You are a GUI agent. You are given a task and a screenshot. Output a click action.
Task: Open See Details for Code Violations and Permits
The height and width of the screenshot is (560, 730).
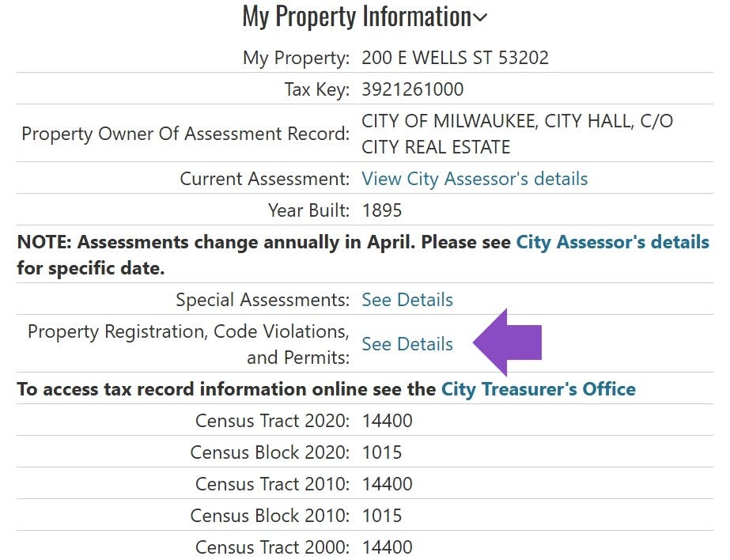(407, 344)
